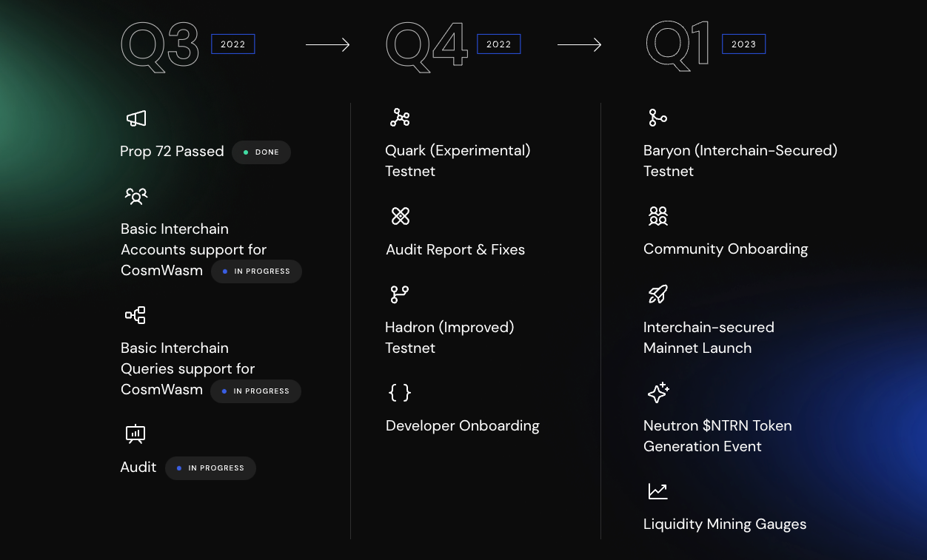The height and width of the screenshot is (560, 927).
Task: Click Hadron (Improved) Testnet text
Action: point(449,337)
